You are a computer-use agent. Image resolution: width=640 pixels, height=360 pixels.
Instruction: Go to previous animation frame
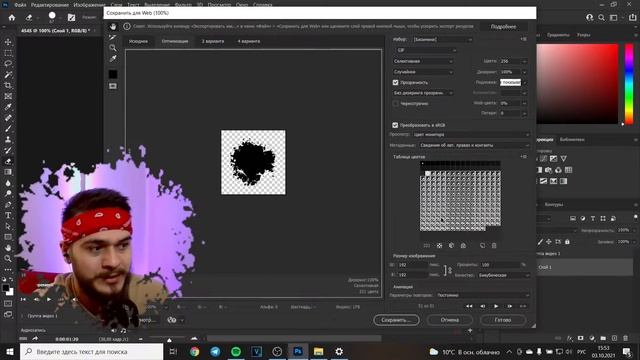point(482,306)
